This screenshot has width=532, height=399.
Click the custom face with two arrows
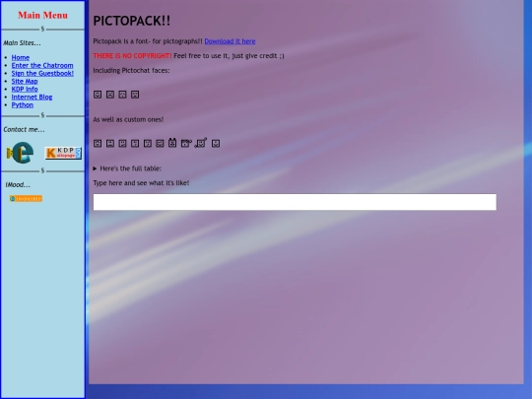pos(201,143)
